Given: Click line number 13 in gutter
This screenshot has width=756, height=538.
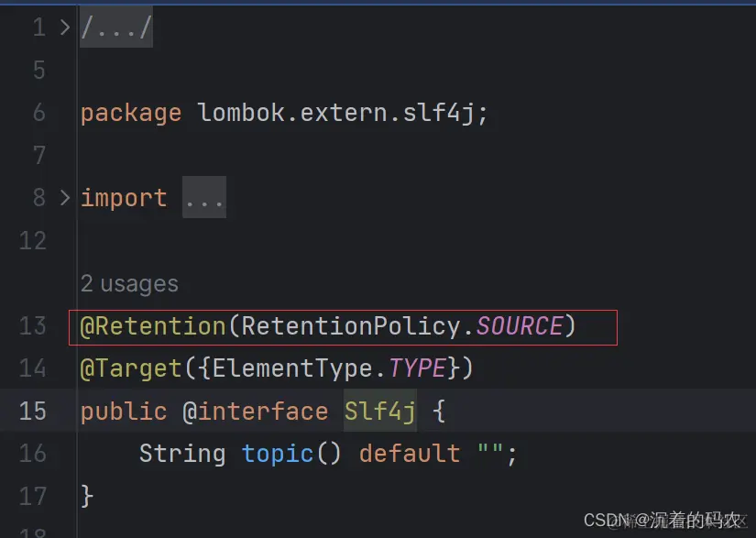Looking at the screenshot, I should coord(33,326).
